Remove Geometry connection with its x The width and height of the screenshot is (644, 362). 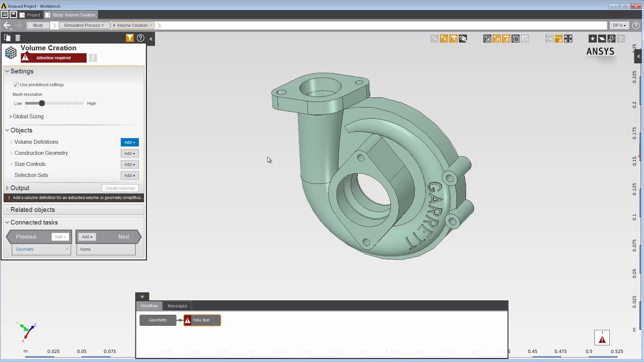point(67,249)
